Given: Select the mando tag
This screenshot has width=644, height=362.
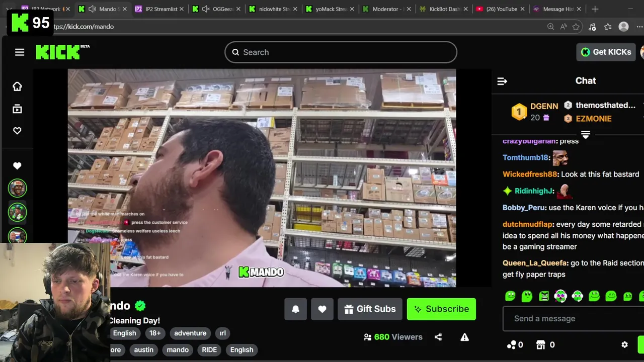Looking at the screenshot, I should (x=178, y=349).
